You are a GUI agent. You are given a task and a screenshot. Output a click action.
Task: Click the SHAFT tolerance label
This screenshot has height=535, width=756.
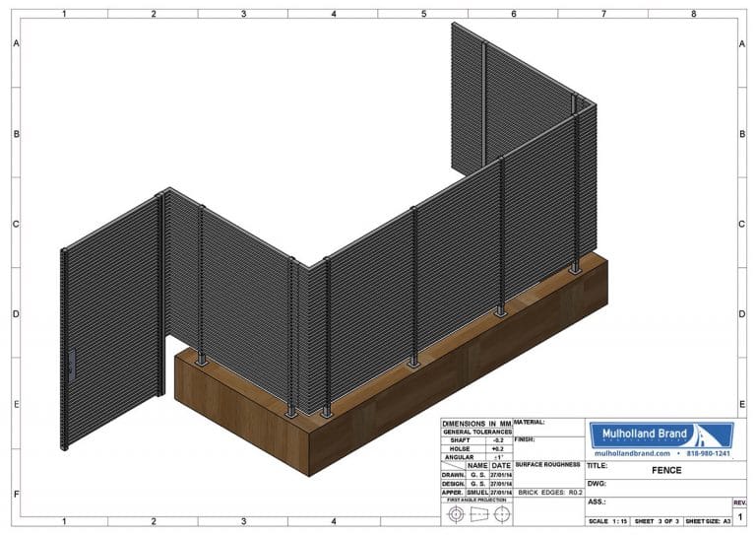point(460,440)
